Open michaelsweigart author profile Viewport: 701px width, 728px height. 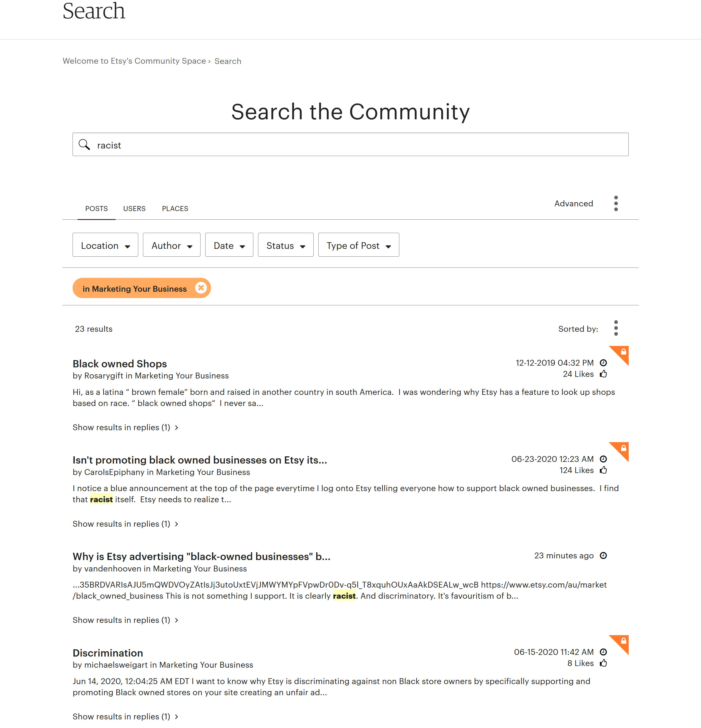point(116,665)
